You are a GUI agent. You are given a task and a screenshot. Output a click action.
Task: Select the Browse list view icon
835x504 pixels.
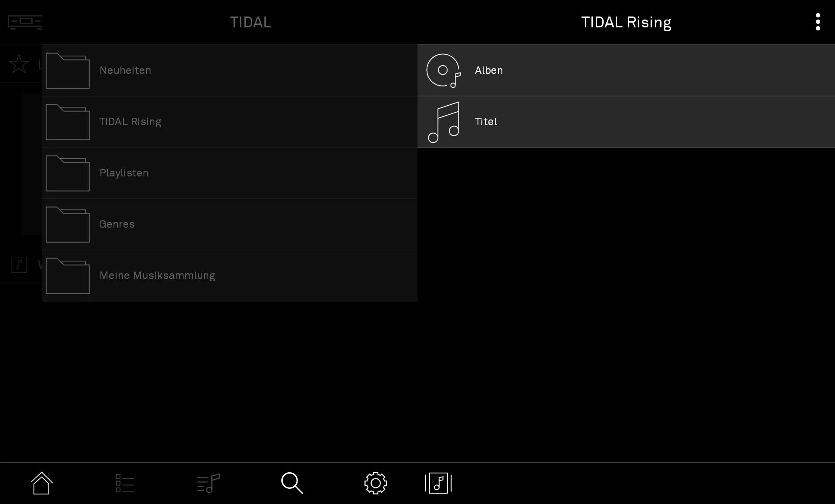pyautogui.click(x=125, y=483)
